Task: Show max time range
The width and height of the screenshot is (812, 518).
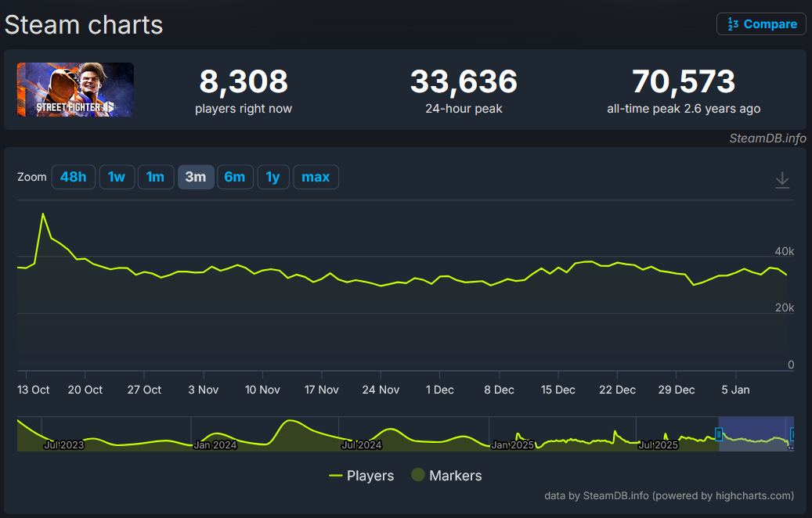Action: [x=316, y=177]
